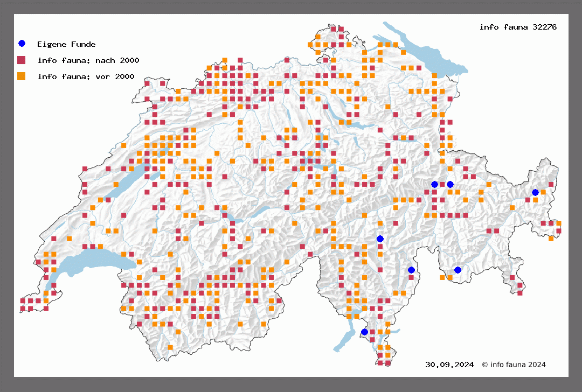Click the right dot of the adjacent blue pair
Screen dimensions: 582x392
450,184
